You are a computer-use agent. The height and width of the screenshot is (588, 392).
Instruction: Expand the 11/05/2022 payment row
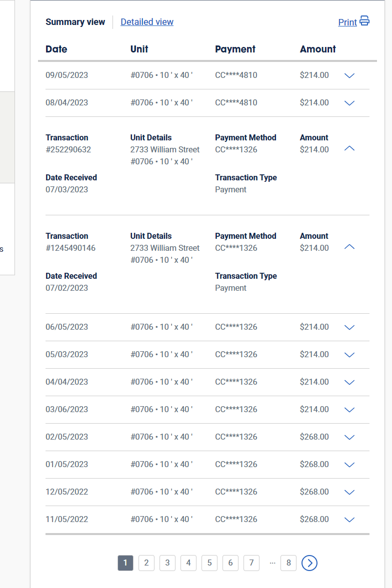coord(349,520)
